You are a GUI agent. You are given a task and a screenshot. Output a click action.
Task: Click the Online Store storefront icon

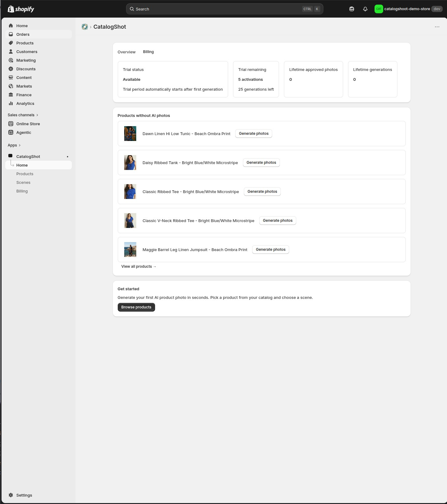coord(11,124)
